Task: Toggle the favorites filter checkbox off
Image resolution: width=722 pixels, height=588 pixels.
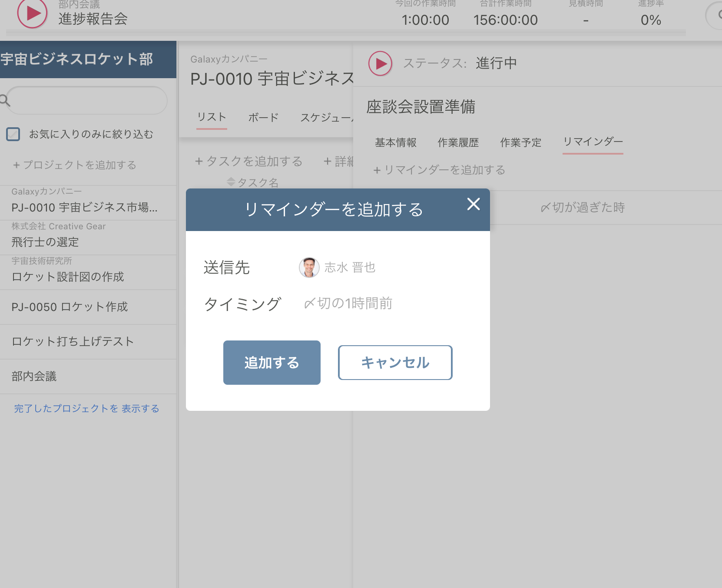Action: pos(13,134)
